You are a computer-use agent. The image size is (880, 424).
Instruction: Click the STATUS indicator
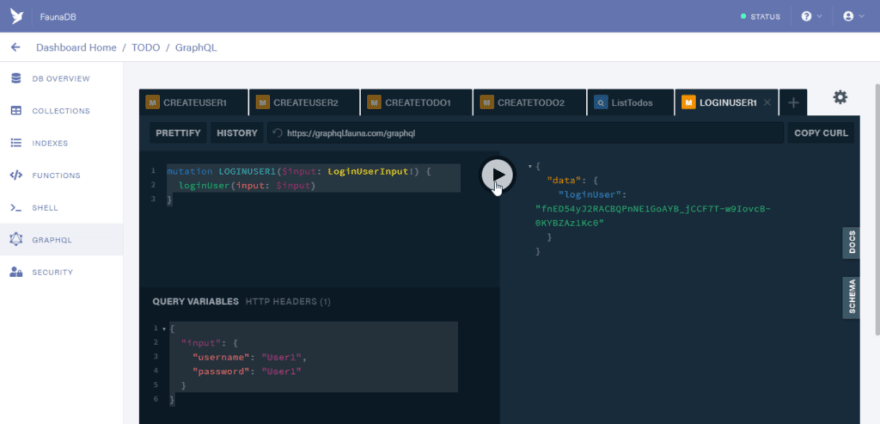pos(760,17)
